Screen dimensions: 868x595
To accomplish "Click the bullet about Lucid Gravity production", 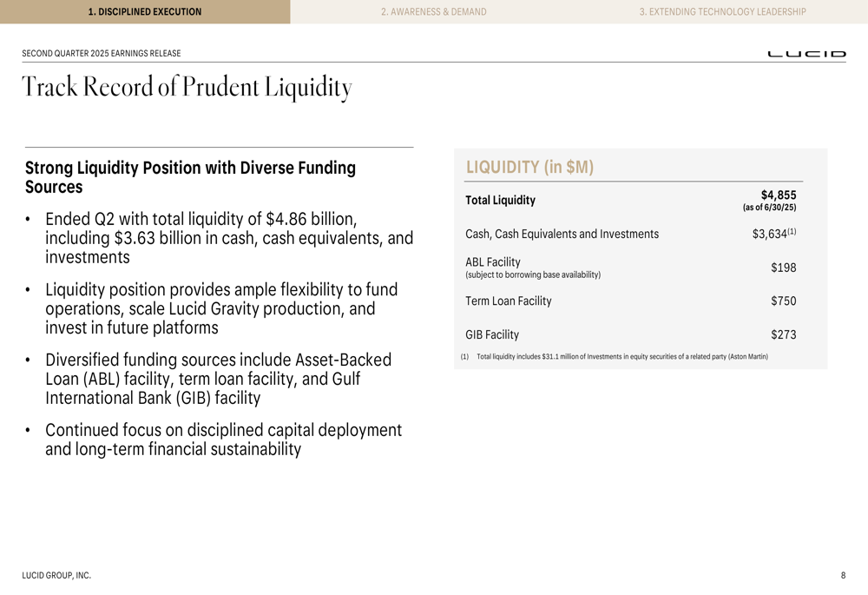I will pyautogui.click(x=221, y=308).
